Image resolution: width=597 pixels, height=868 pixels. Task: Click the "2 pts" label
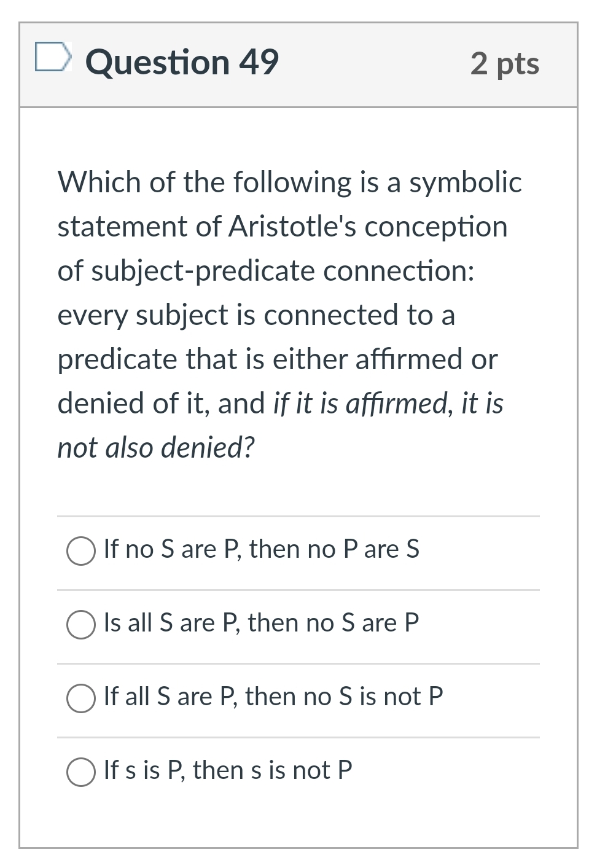505,64
